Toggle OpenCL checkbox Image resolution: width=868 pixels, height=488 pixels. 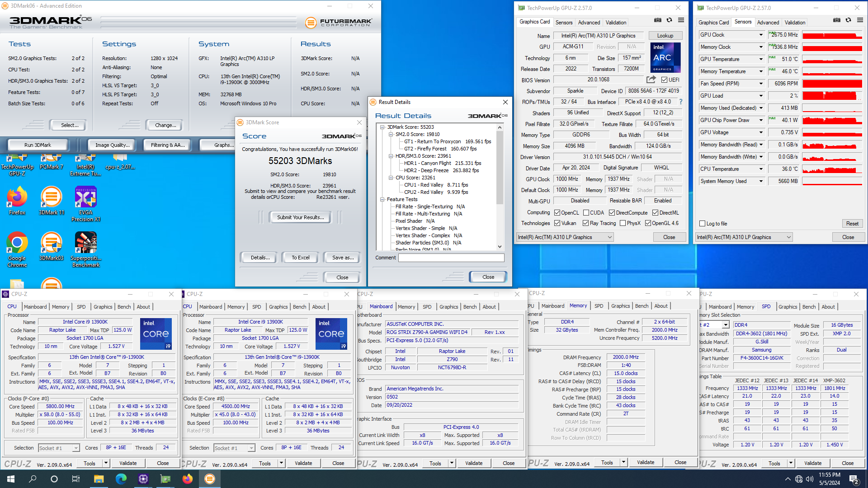557,213
